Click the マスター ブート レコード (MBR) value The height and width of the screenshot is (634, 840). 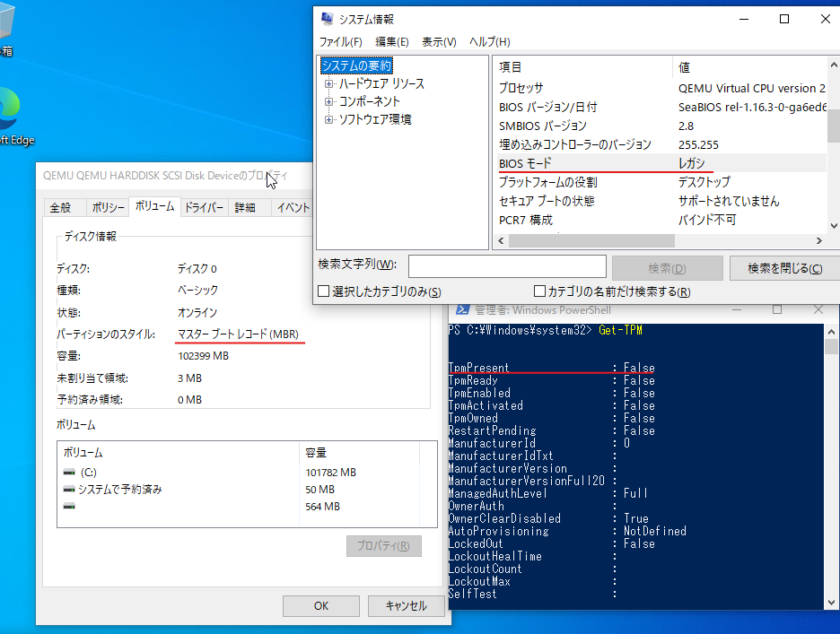(x=239, y=334)
